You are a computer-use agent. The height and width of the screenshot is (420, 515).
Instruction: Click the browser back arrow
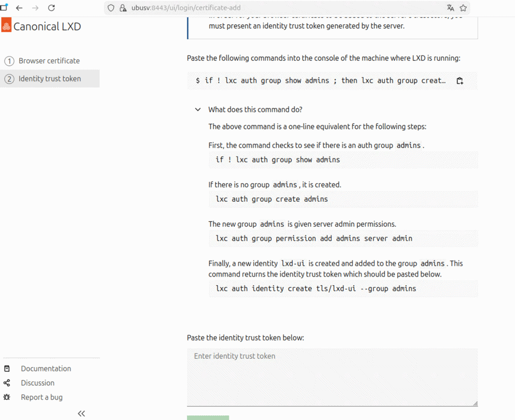point(19,8)
